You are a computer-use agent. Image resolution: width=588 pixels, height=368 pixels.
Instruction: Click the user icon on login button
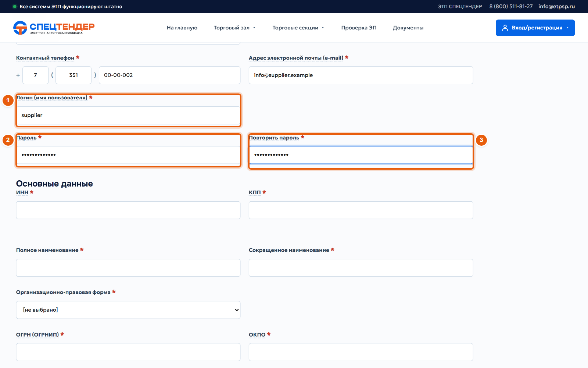(505, 28)
